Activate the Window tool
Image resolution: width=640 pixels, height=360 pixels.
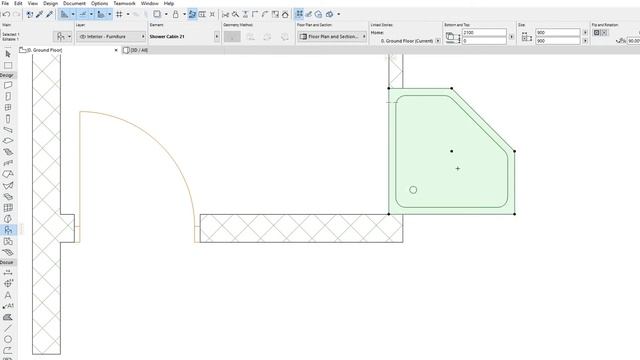point(8,107)
